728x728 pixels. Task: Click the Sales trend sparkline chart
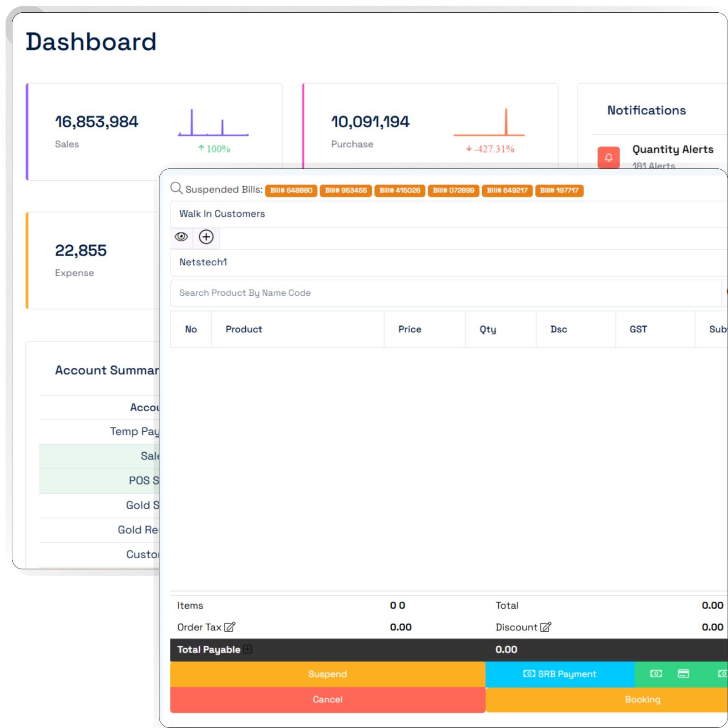(213, 123)
